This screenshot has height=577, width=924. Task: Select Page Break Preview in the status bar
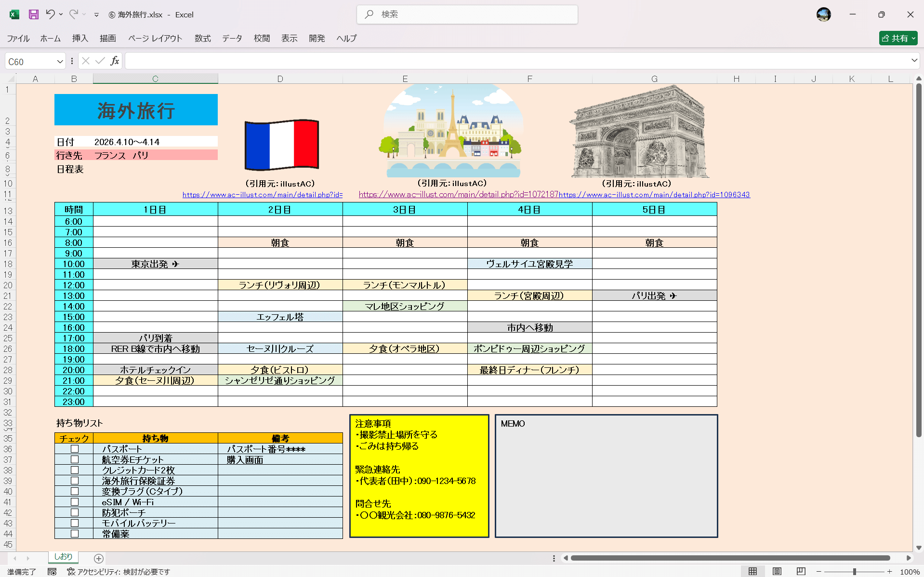[801, 571]
